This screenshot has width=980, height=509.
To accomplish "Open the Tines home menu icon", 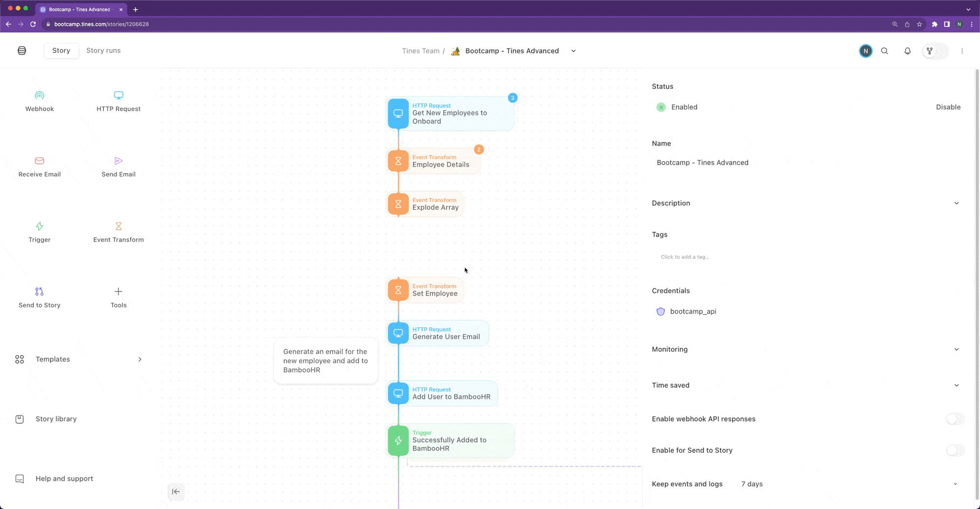I will pyautogui.click(x=22, y=50).
